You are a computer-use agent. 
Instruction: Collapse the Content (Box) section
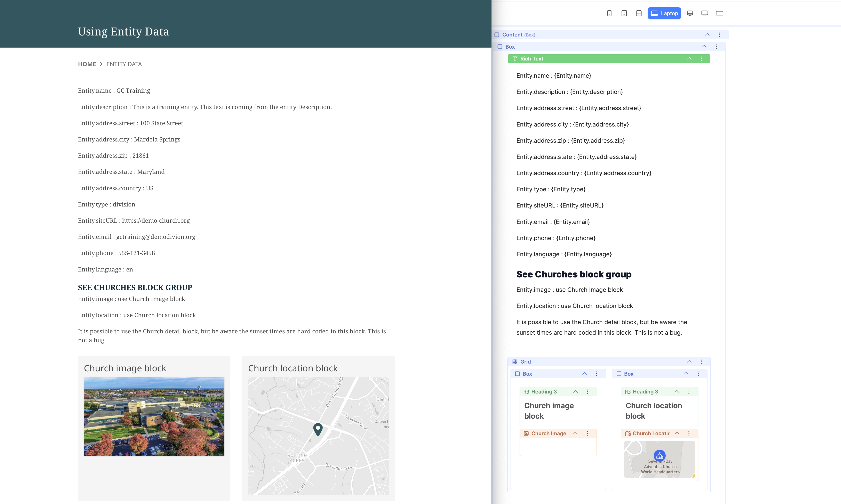click(707, 35)
